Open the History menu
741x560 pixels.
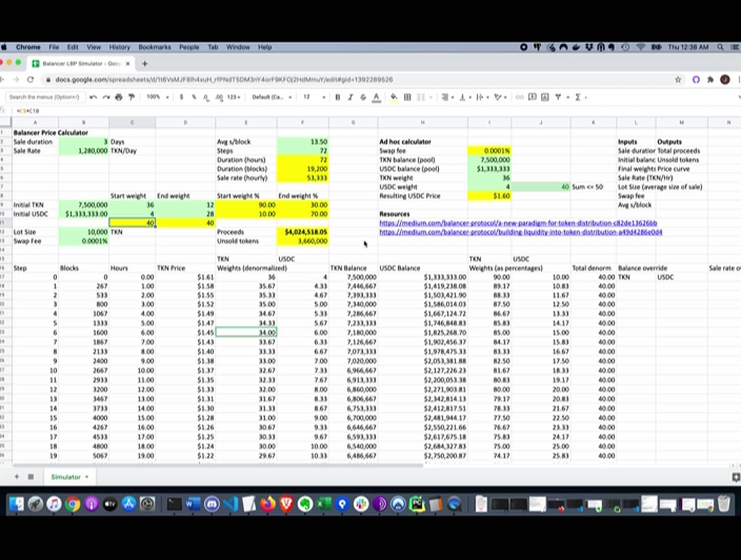(x=119, y=47)
